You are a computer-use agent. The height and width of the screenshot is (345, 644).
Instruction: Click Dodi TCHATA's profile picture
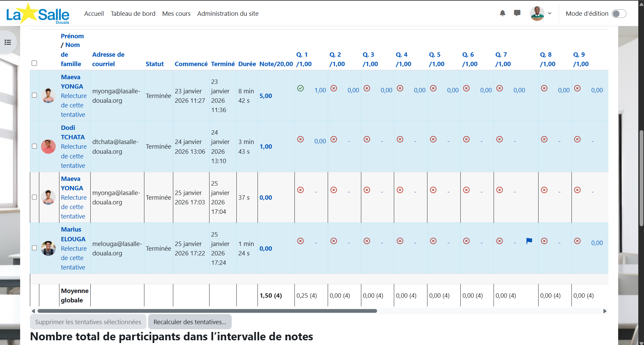click(48, 147)
